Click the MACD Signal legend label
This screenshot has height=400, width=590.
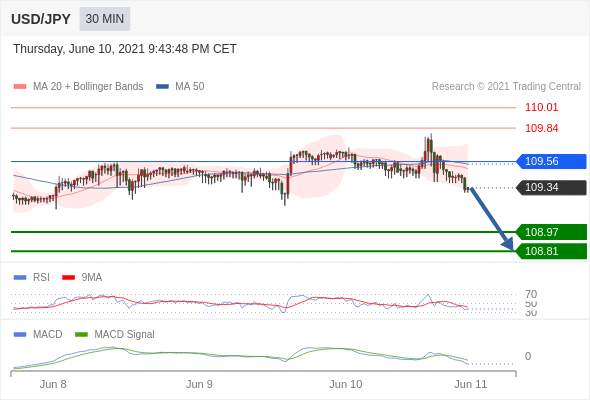124,334
